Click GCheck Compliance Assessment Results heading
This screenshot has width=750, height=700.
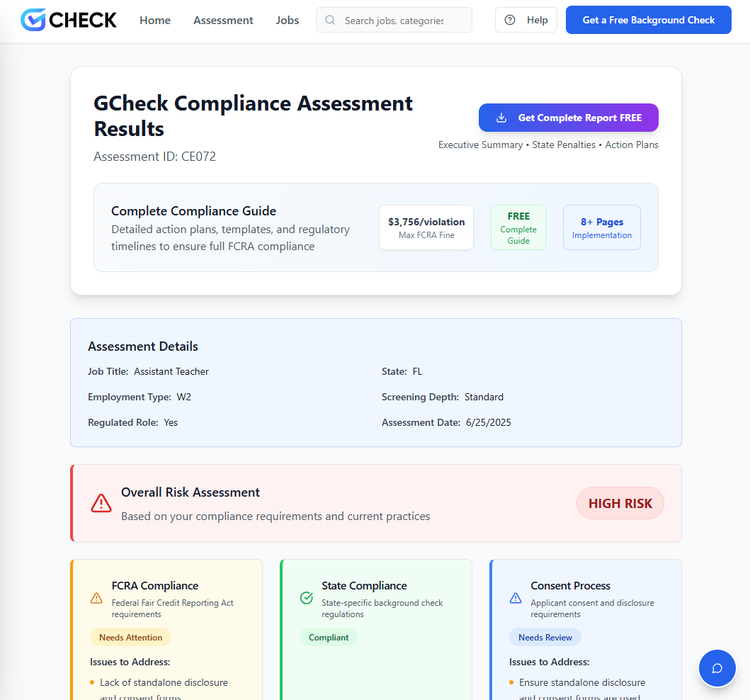point(253,115)
